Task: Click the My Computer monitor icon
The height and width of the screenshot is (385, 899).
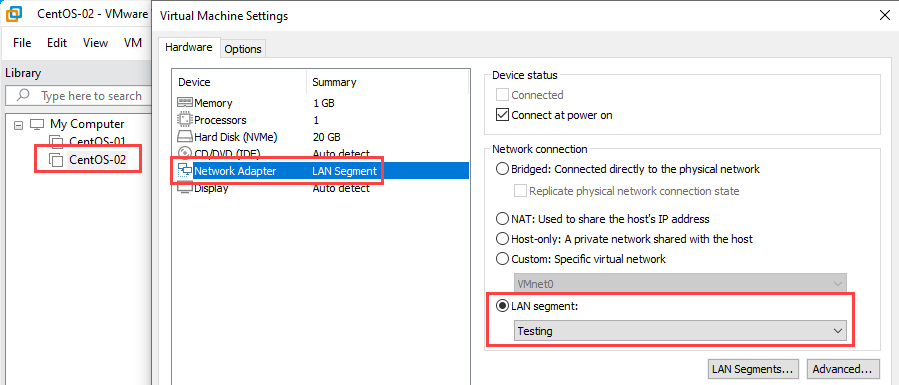Action: click(37, 124)
